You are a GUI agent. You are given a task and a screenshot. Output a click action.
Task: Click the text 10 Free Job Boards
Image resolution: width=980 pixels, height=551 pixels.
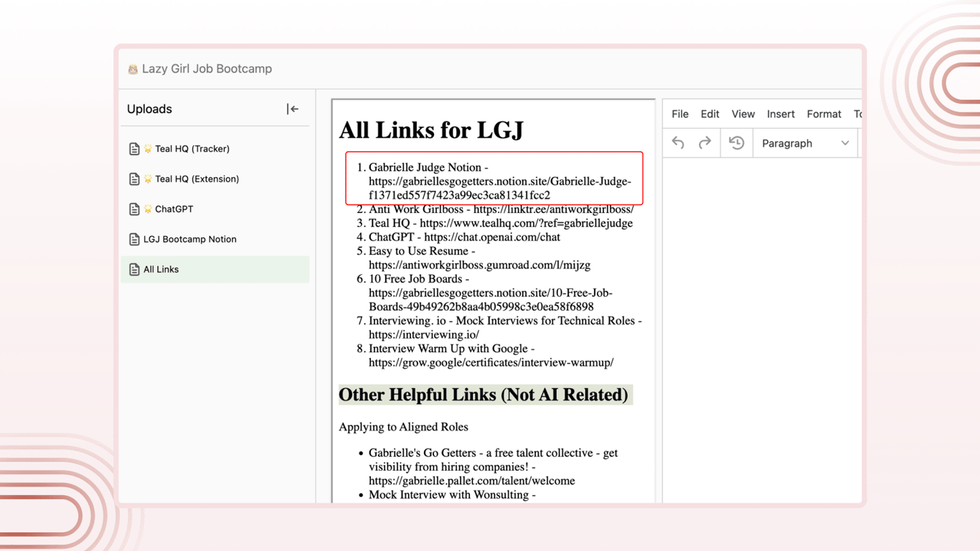click(x=415, y=279)
